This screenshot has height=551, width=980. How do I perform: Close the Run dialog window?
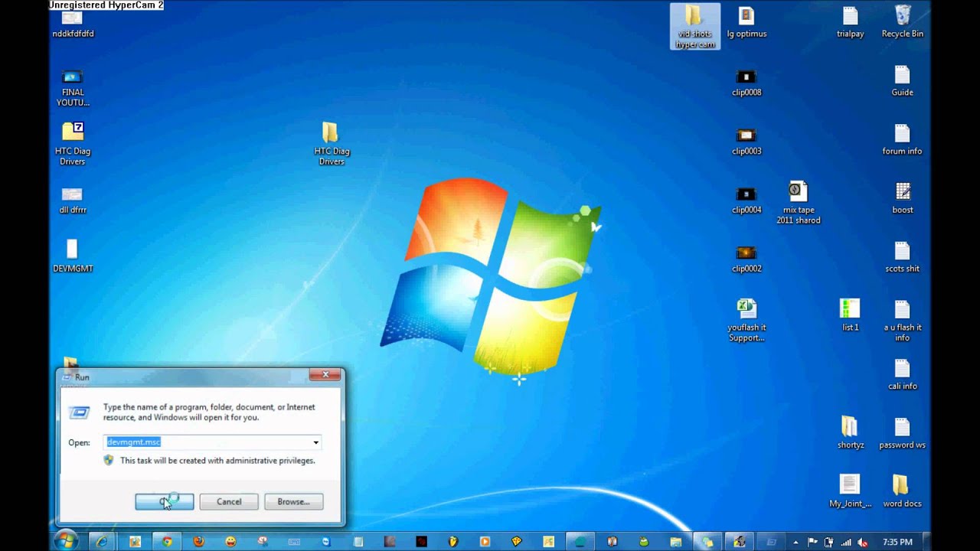(x=325, y=374)
